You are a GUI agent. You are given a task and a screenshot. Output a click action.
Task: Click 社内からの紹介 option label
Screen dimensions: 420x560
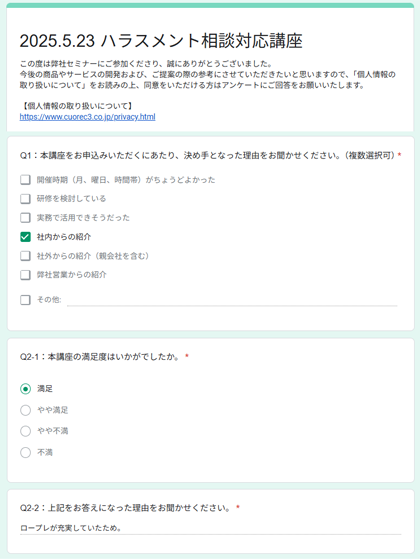tap(64, 237)
